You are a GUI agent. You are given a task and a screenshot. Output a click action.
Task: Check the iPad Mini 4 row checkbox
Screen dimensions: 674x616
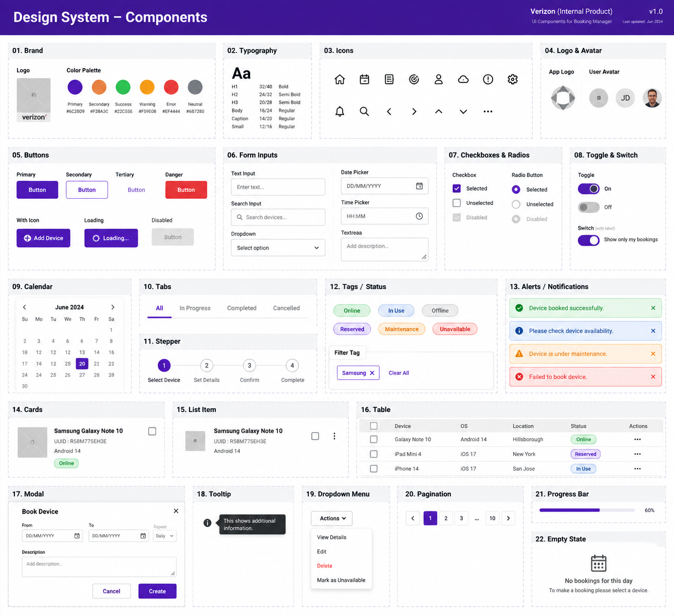point(373,454)
